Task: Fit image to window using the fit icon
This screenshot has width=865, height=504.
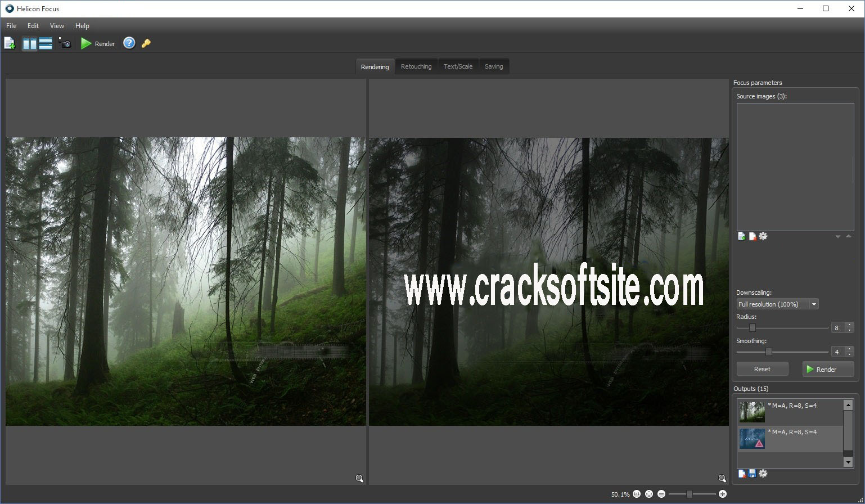Action: tap(649, 494)
